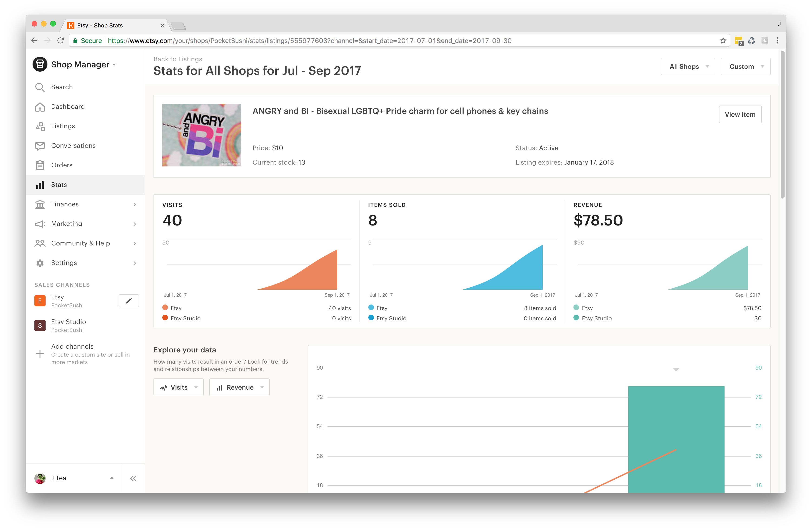Click the Etsy orange legend dot under Visits
This screenshot has width=812, height=530.
pyautogui.click(x=165, y=308)
